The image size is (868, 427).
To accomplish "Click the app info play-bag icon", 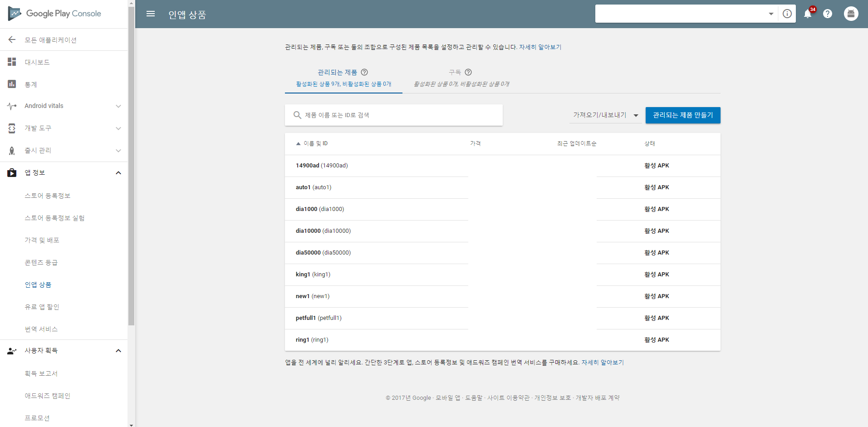I will pos(12,173).
